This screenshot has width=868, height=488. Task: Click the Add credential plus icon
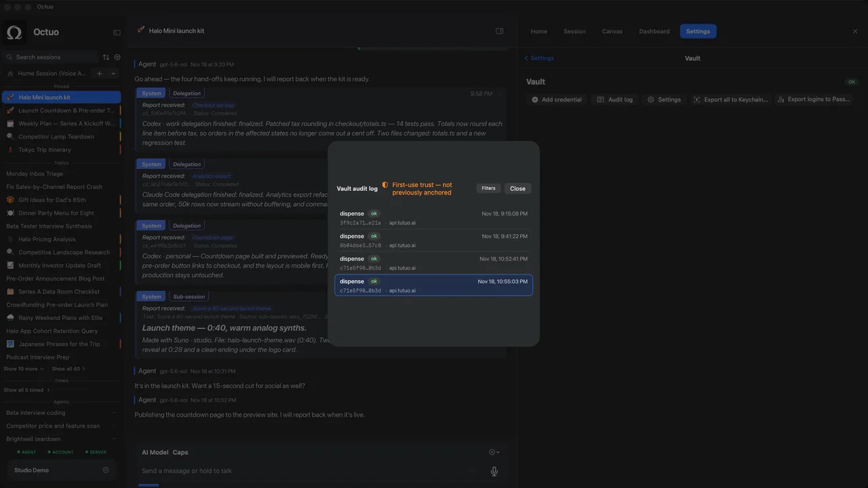(x=535, y=100)
